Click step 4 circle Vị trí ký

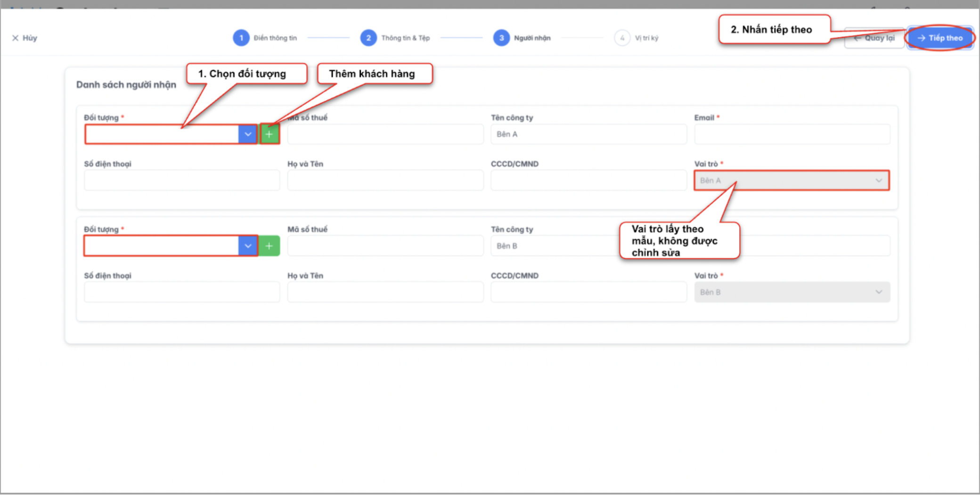point(622,38)
